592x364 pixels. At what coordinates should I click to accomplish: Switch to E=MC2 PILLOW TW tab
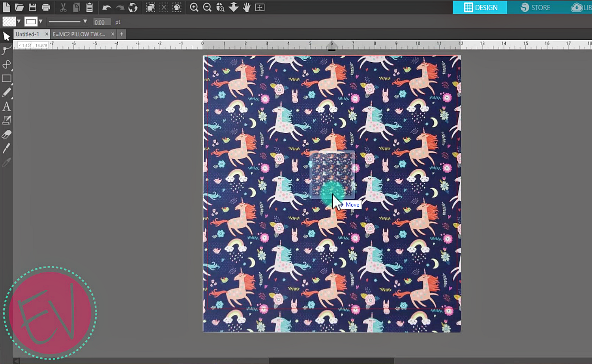79,34
